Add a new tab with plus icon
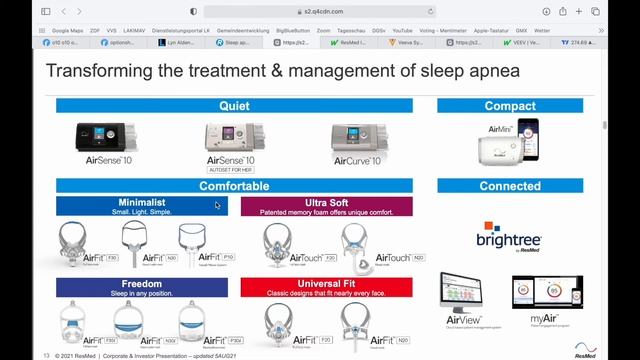The image size is (640, 360). pyautogui.click(x=579, y=11)
